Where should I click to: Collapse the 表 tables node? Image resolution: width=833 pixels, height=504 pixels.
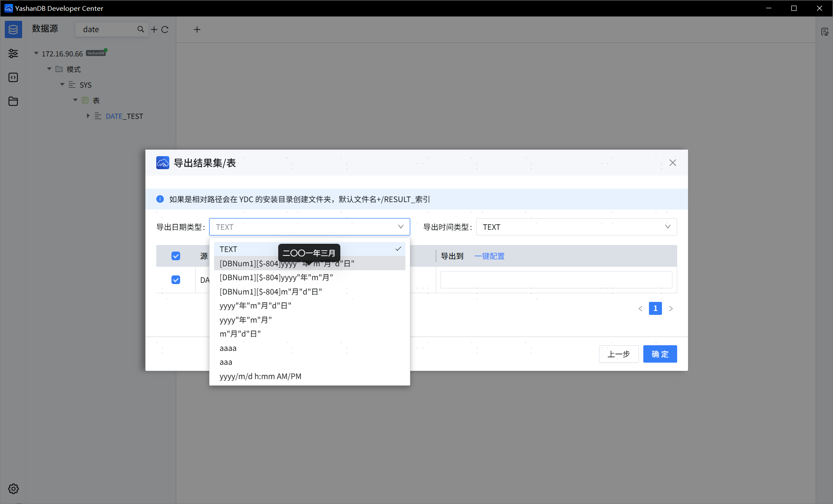pos(75,100)
